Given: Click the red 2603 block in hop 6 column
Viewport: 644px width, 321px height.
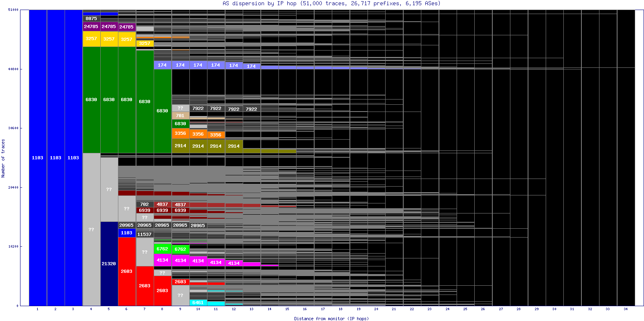Looking at the screenshot, I should (126, 271).
